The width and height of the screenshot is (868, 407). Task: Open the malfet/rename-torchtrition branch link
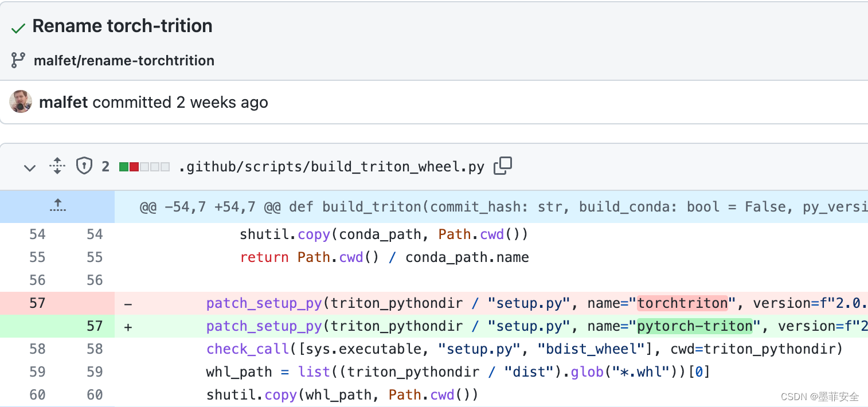[x=124, y=61]
